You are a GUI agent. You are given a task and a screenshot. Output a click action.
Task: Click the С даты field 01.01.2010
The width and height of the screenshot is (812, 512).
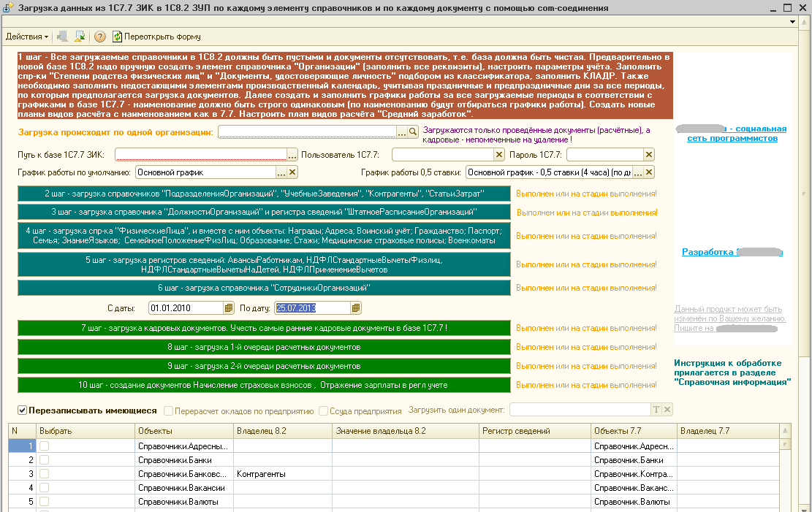(186, 308)
